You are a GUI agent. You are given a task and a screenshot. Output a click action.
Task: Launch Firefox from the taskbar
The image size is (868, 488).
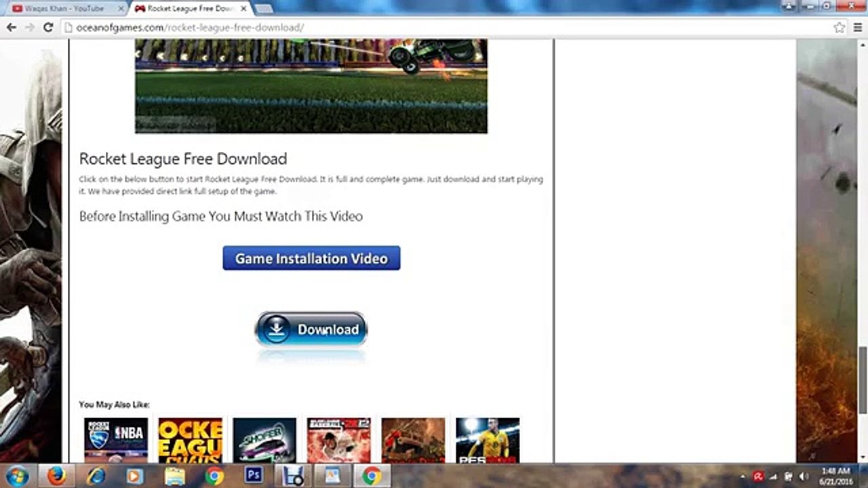(x=57, y=476)
